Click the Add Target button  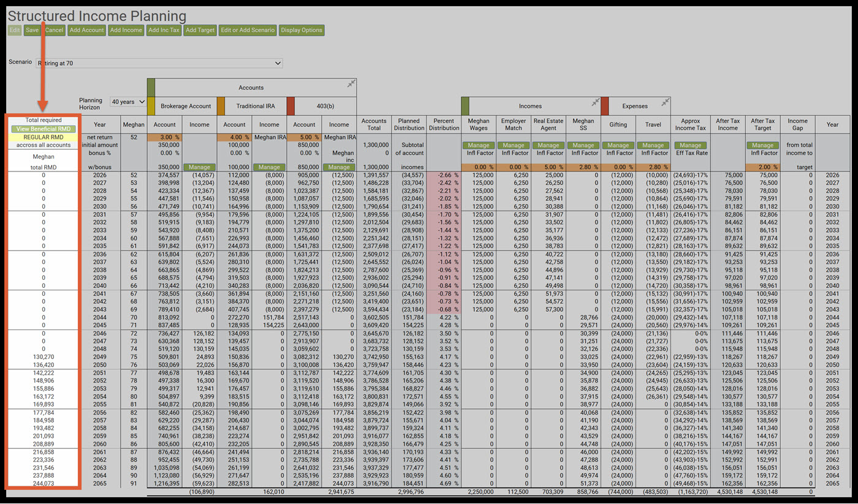[x=200, y=30]
